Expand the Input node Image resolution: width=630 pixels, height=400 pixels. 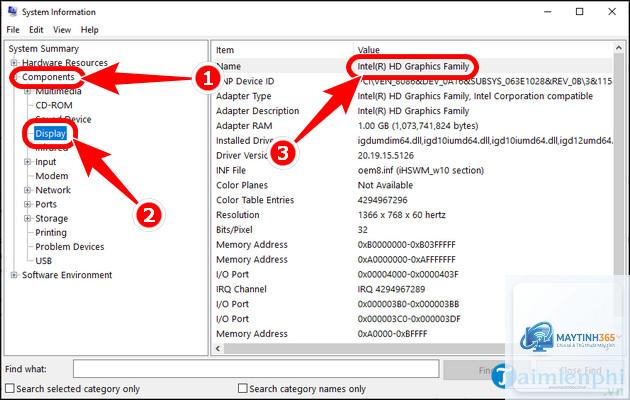click(x=27, y=162)
